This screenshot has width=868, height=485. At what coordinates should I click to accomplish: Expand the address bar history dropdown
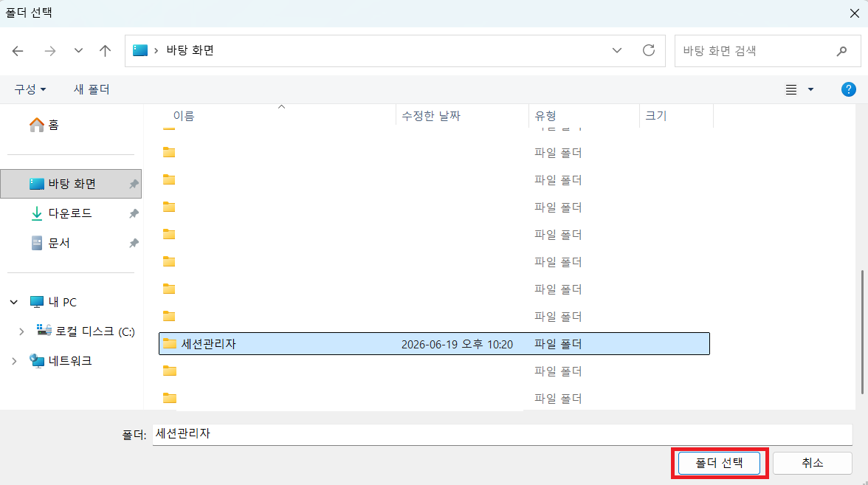(617, 50)
